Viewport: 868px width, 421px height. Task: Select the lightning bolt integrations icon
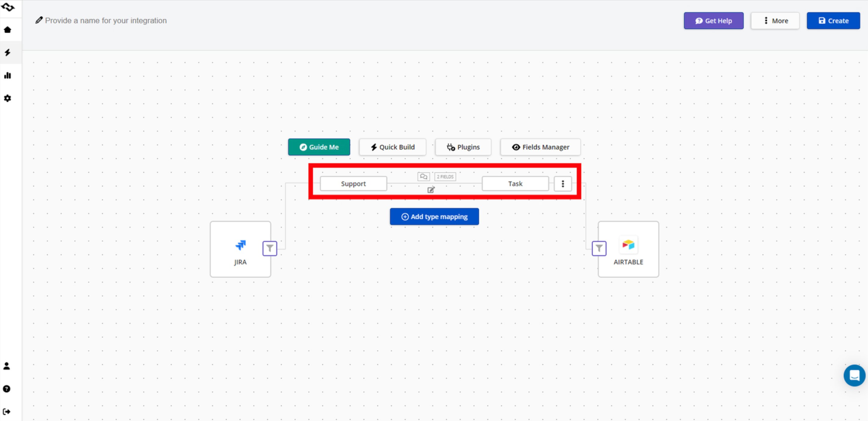pyautogui.click(x=7, y=52)
